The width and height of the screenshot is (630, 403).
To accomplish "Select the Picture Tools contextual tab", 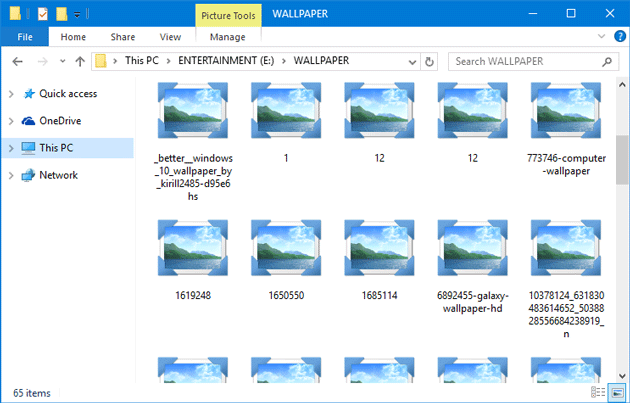I will pyautogui.click(x=228, y=16).
